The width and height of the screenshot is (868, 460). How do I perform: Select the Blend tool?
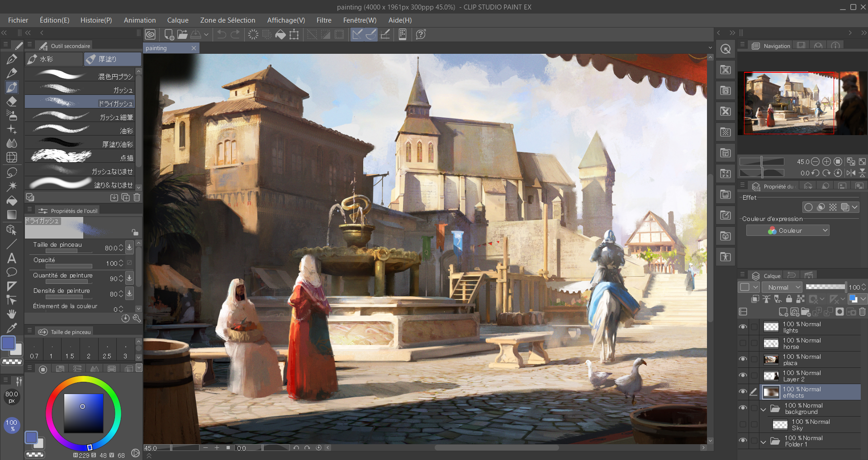[12, 143]
